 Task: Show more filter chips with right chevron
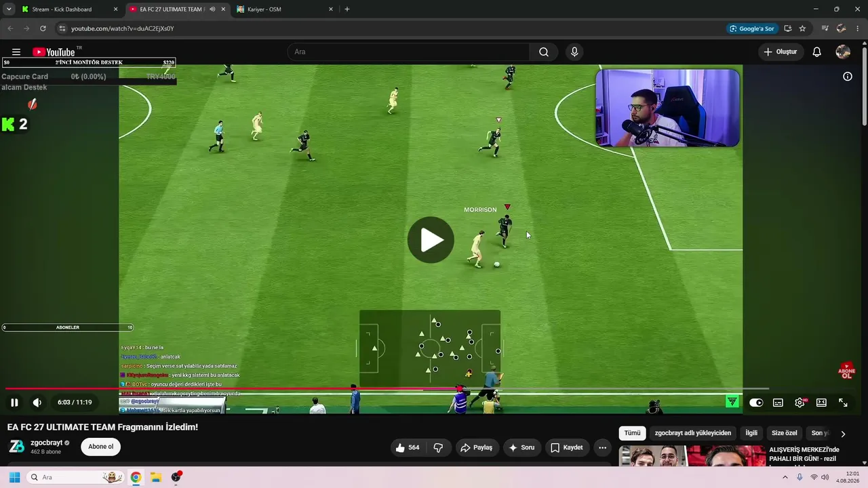[x=843, y=434]
